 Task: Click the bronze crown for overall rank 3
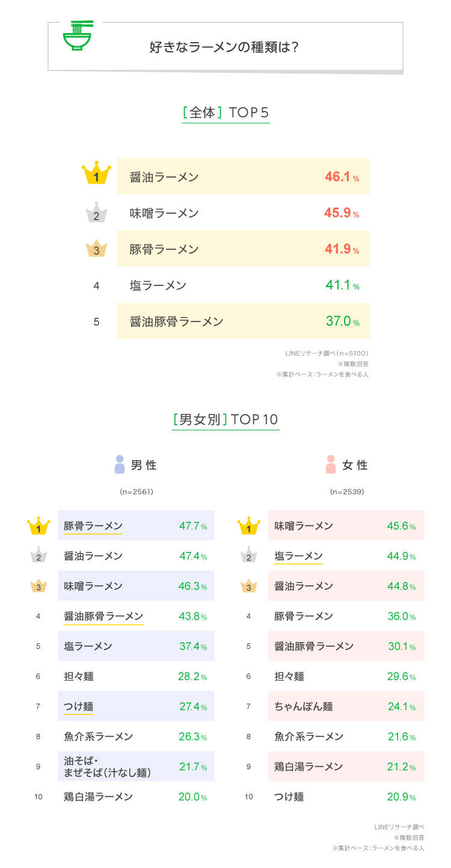96,249
